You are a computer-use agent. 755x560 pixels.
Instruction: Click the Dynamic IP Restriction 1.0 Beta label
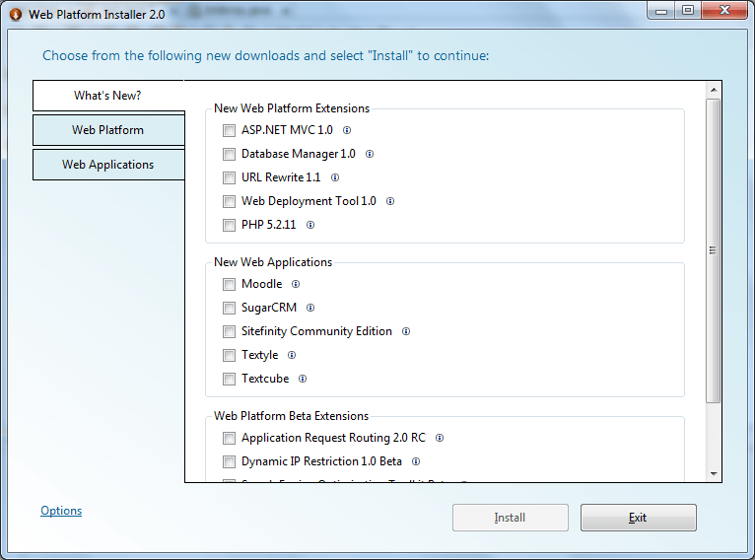click(321, 461)
